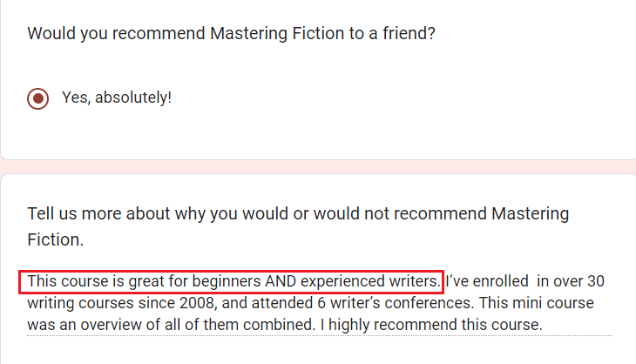Click the pink gap between the question cards
Viewport: 636px width, 364px height.
point(318,166)
